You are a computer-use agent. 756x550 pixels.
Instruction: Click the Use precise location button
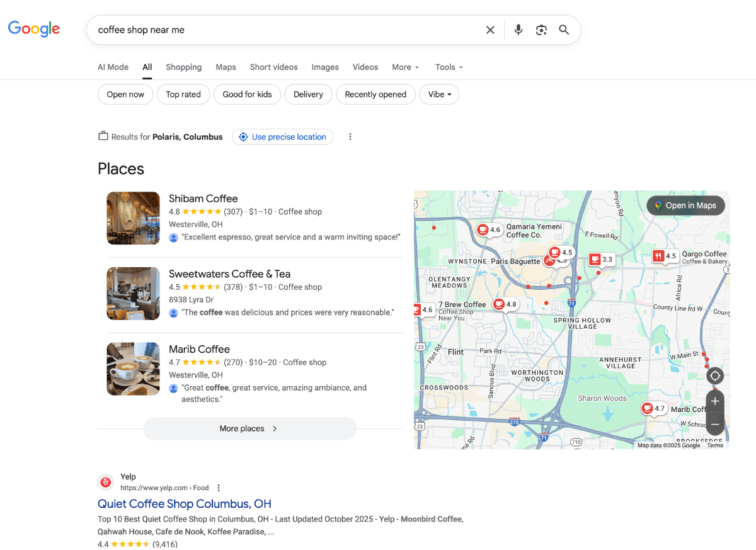[x=282, y=137]
